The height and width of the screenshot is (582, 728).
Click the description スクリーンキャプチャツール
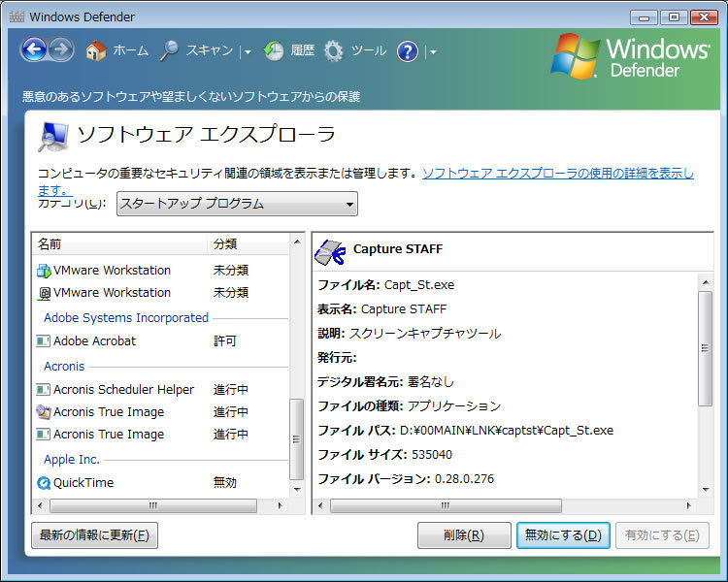pyautogui.click(x=425, y=334)
